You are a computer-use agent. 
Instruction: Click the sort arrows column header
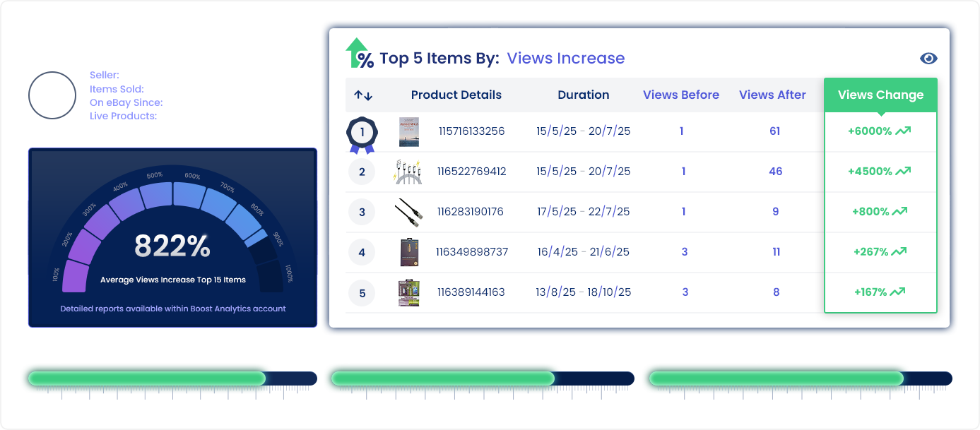(x=363, y=95)
